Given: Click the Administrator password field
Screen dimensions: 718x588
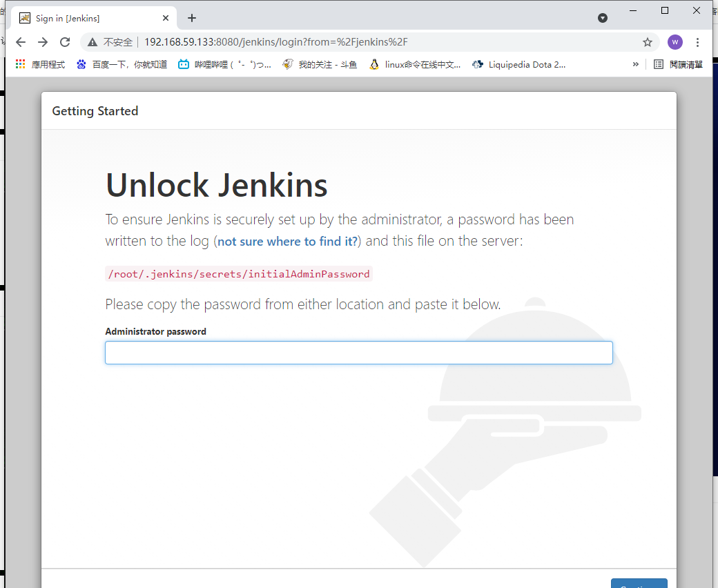Looking at the screenshot, I should click(359, 353).
